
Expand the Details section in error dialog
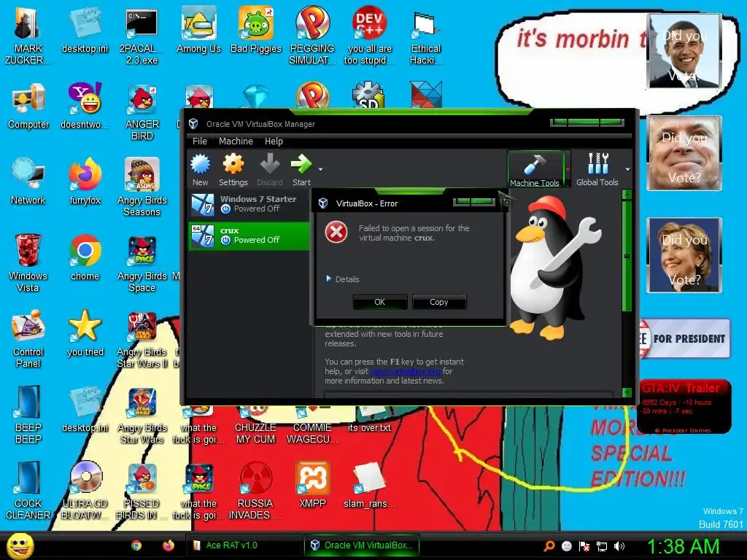[343, 279]
